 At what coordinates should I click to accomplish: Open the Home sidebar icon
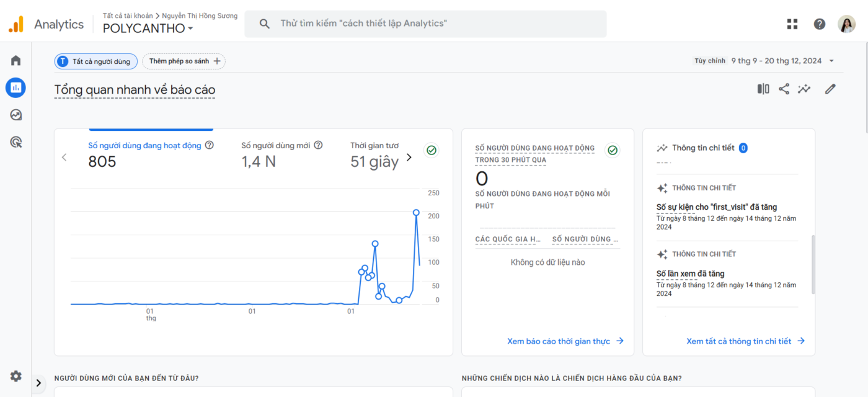[15, 60]
